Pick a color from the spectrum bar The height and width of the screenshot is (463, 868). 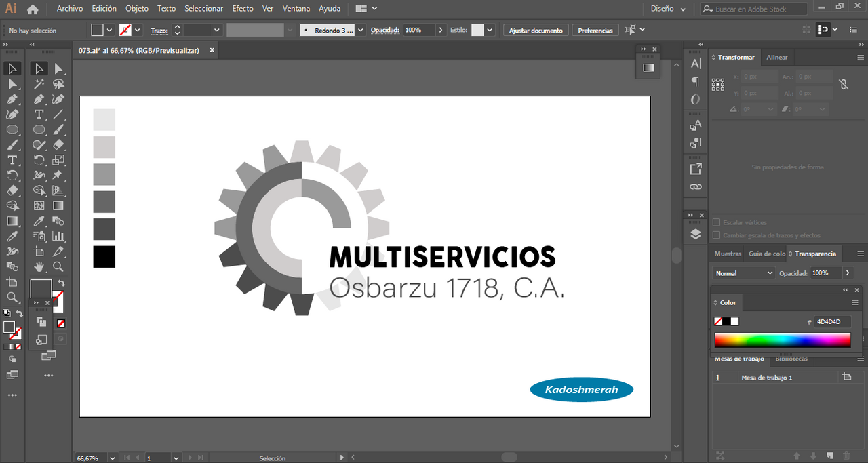(x=782, y=340)
